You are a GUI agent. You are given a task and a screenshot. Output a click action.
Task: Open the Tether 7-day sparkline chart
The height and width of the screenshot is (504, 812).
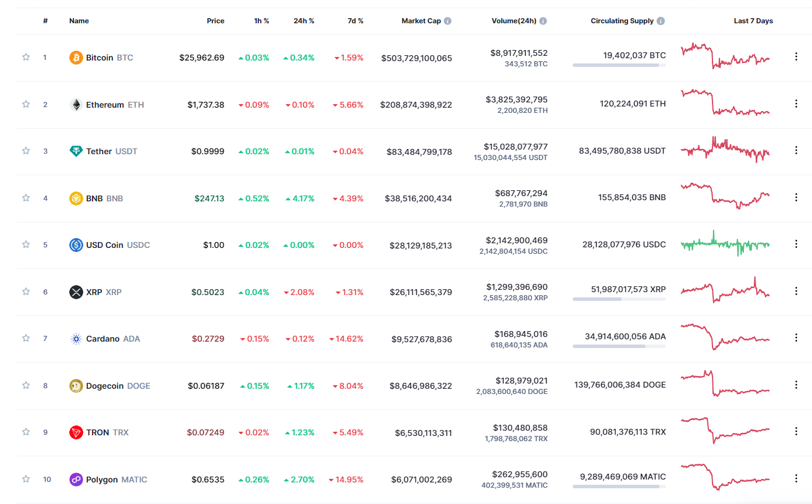pos(725,150)
